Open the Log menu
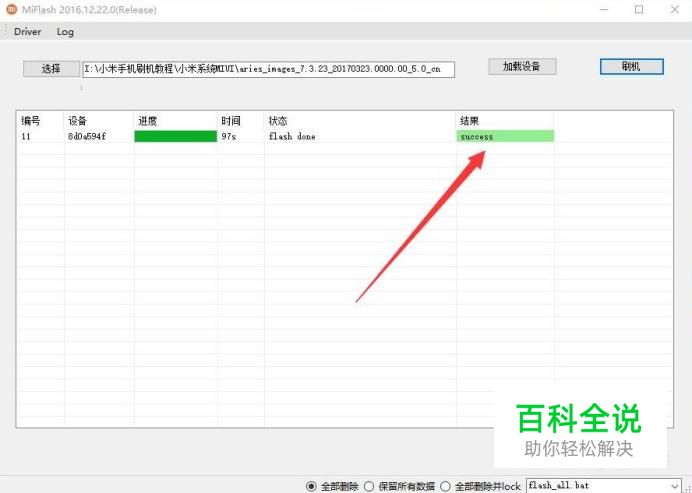The width and height of the screenshot is (692, 493). 65,32
